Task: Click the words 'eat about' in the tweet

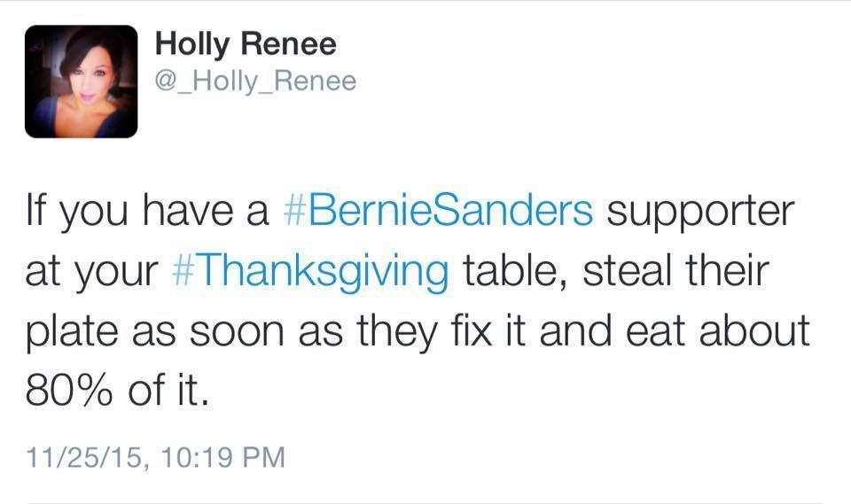Action: coord(717,330)
